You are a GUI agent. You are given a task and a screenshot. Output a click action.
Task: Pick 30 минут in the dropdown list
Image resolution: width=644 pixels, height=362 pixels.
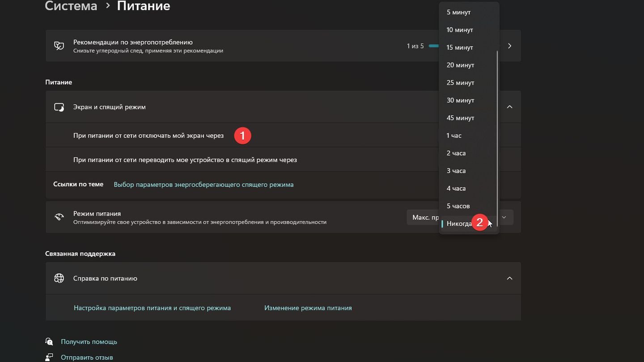(469, 101)
